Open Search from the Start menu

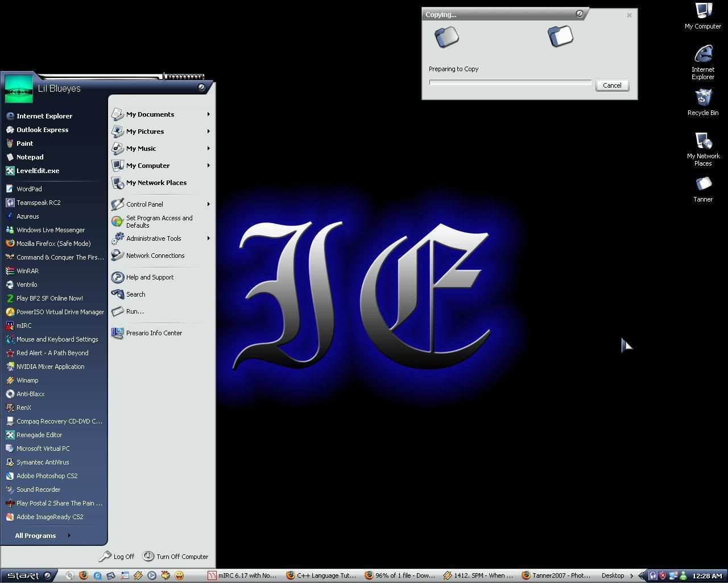128,294
